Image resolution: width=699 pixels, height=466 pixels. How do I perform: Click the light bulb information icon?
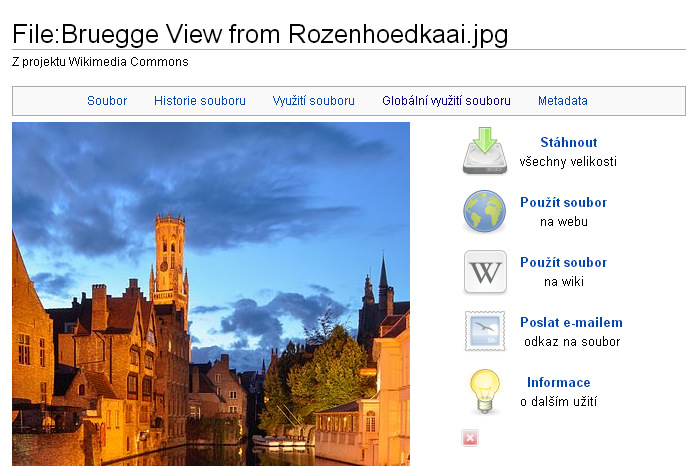[x=485, y=391]
